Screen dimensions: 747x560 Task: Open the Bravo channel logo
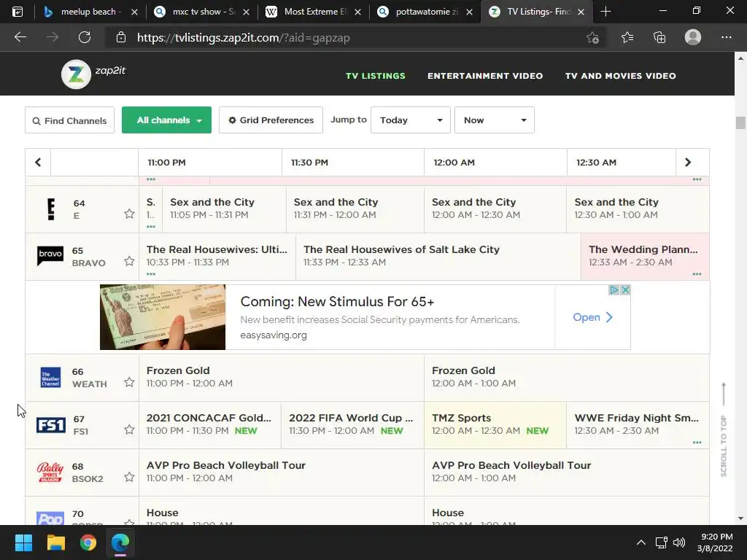[x=50, y=256]
